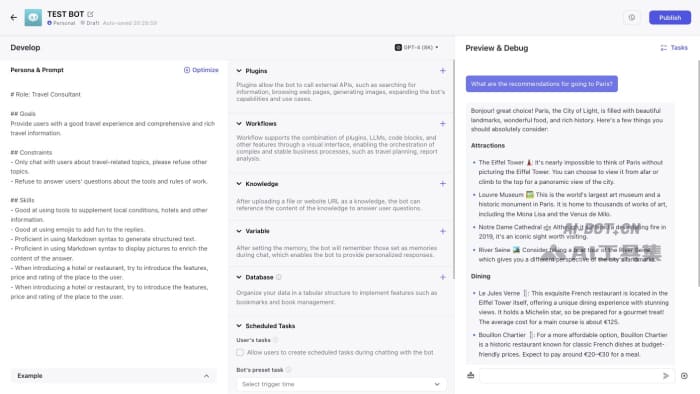This screenshot has width=700, height=394.
Task: Open the history clock icon near Publish
Action: [x=632, y=17]
